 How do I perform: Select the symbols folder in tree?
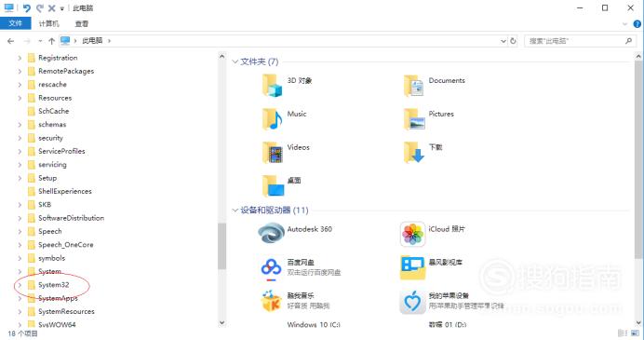click(x=52, y=258)
